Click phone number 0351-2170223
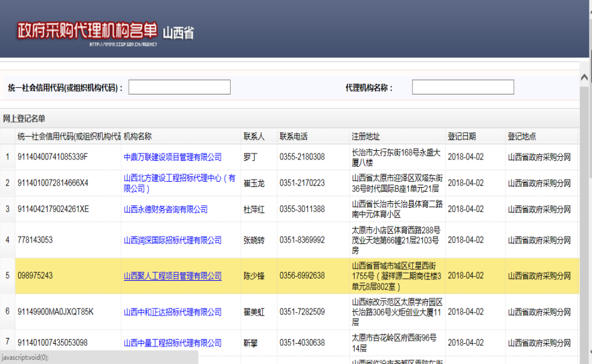 [302, 183]
